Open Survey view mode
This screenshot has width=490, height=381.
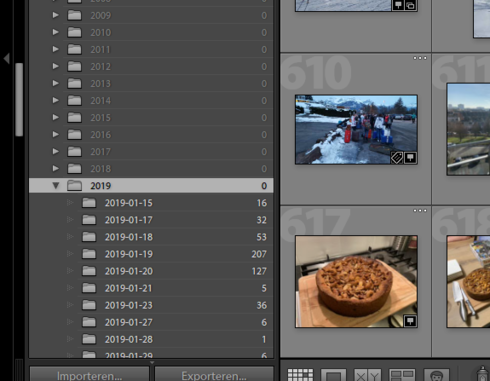point(402,375)
